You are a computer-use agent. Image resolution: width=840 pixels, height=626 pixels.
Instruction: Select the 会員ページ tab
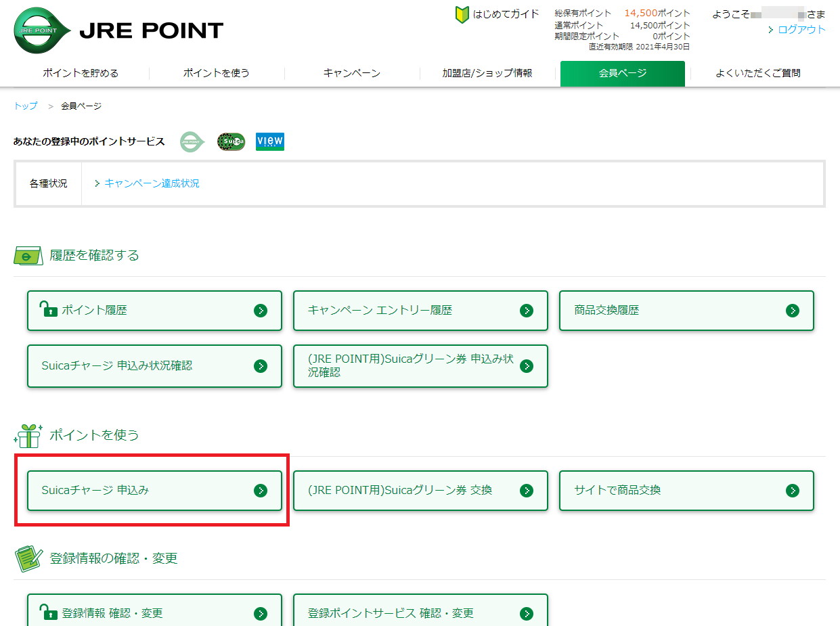(623, 74)
